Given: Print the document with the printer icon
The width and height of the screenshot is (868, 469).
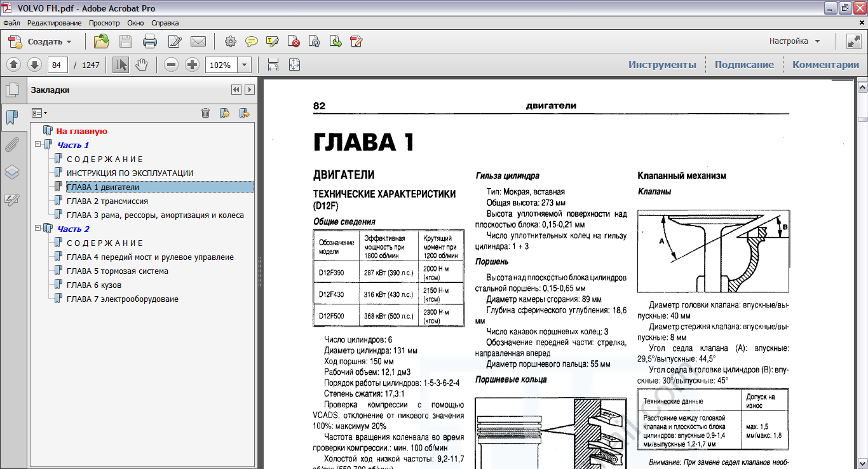Looking at the screenshot, I should pos(150,42).
